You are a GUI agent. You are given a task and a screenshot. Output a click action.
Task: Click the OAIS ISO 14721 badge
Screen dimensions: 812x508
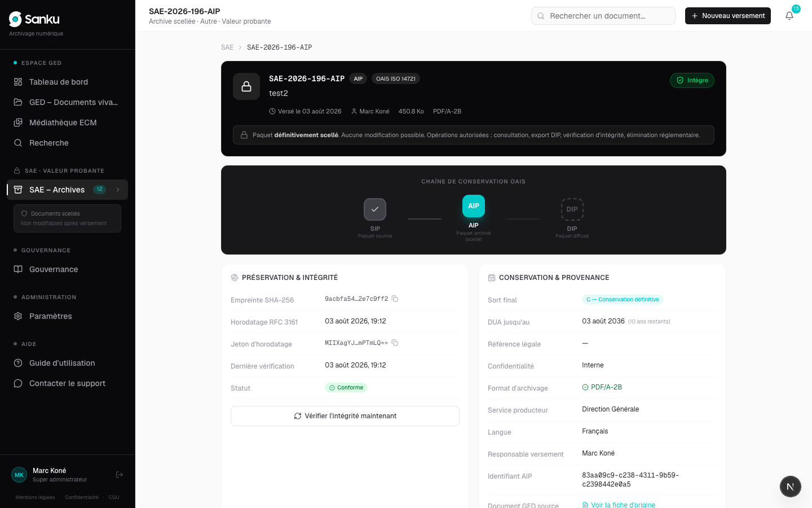[396, 79]
